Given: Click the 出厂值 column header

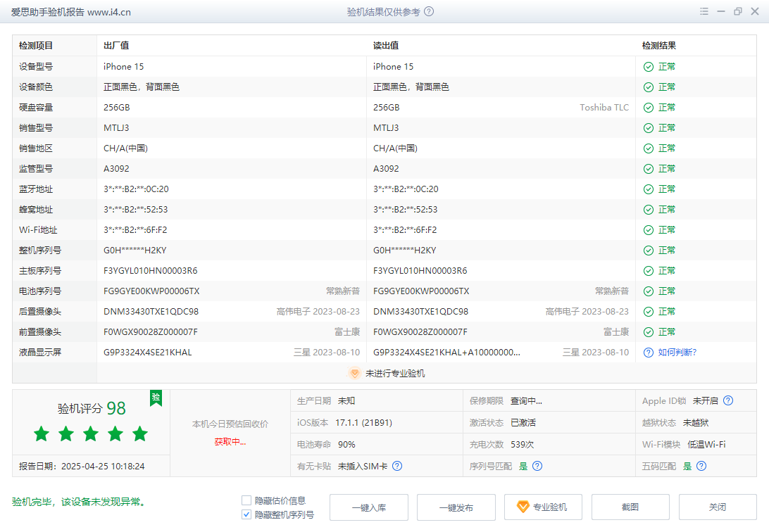Looking at the screenshot, I should point(116,46).
